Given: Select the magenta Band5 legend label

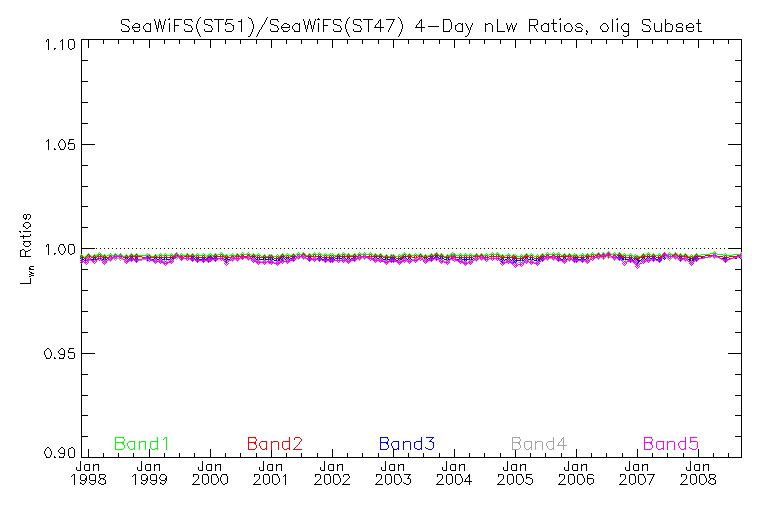Looking at the screenshot, I should [671, 444].
